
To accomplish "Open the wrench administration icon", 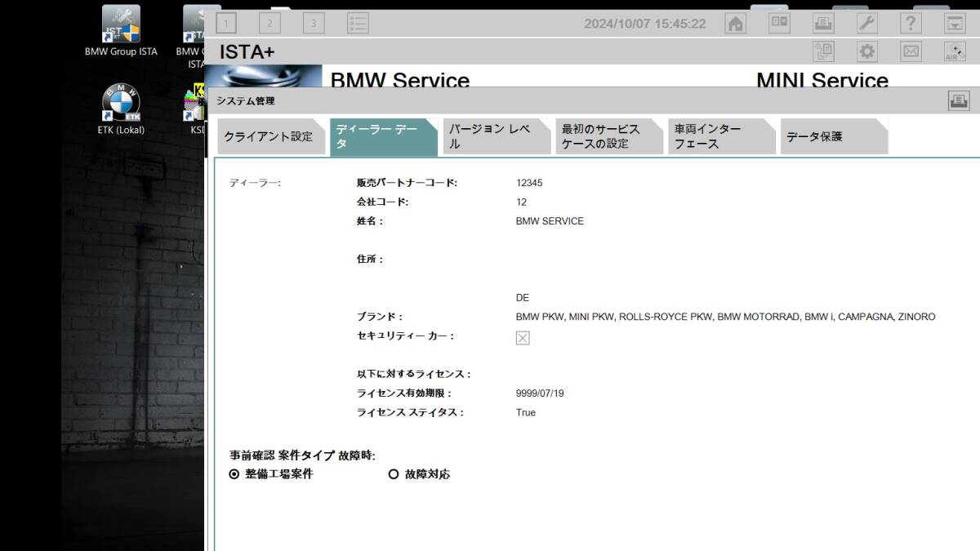I will [x=867, y=24].
